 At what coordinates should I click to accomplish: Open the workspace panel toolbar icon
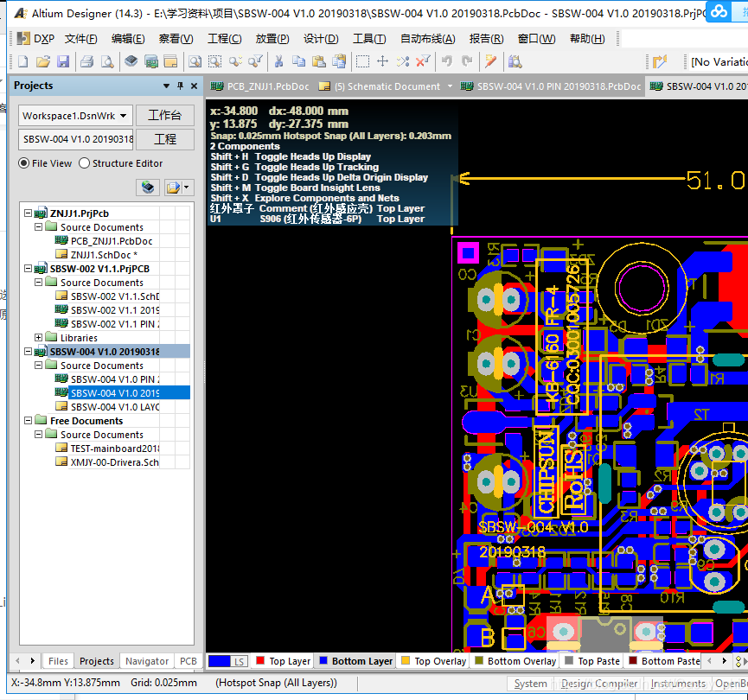click(x=170, y=61)
